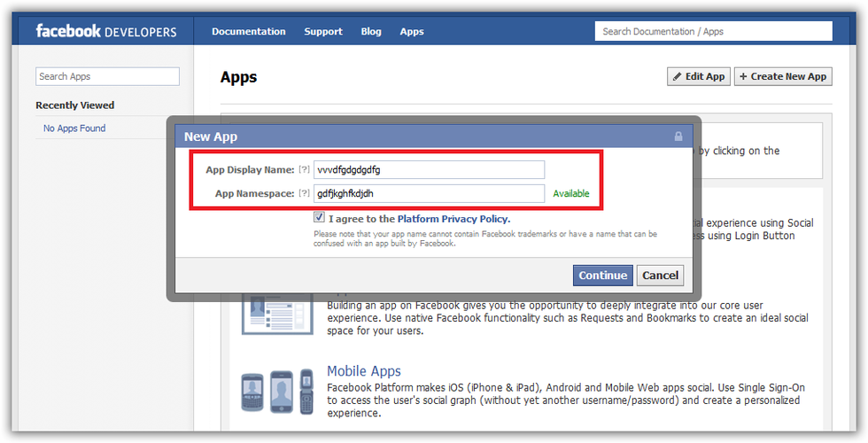The image size is (868, 443).
Task: Open the Mobile Apps heading link
Action: 363,371
